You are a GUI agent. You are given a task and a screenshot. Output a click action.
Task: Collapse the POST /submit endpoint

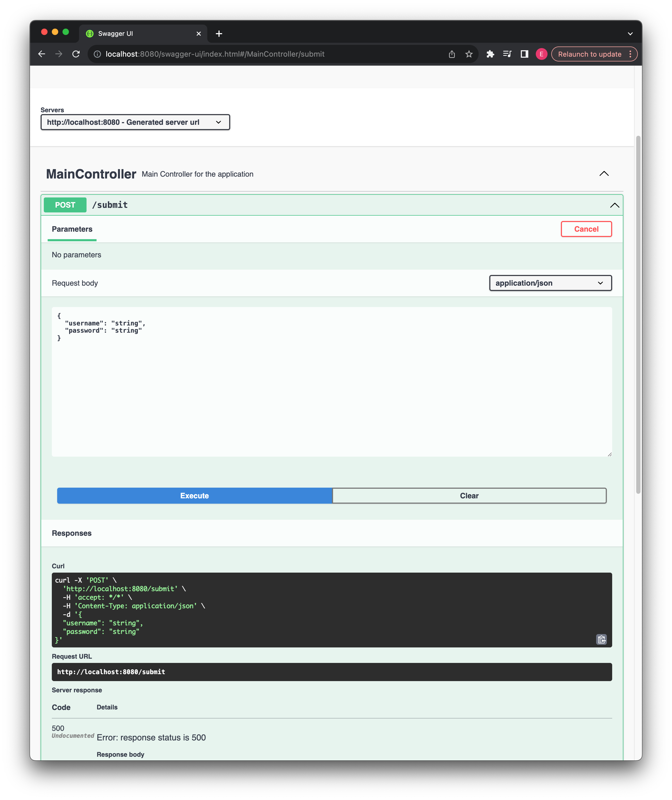[614, 205]
